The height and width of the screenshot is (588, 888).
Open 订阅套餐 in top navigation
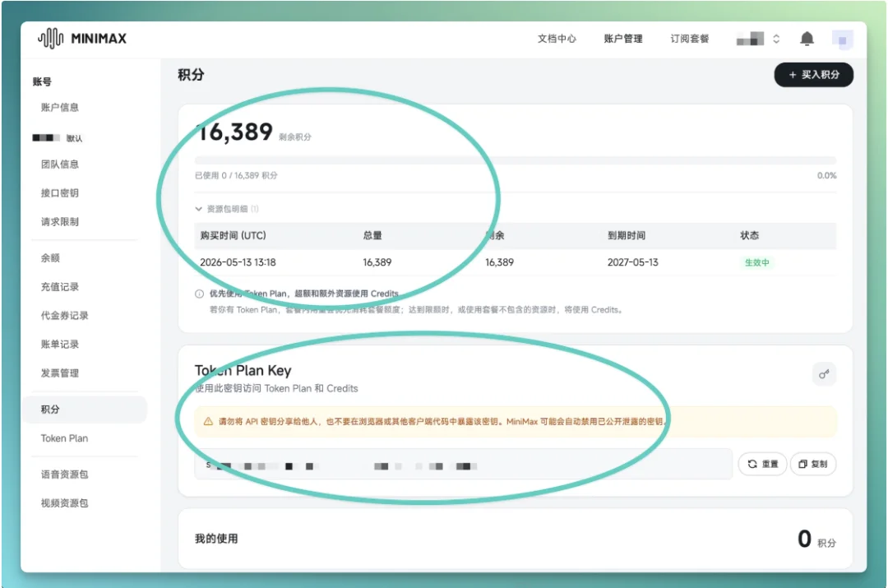690,39
